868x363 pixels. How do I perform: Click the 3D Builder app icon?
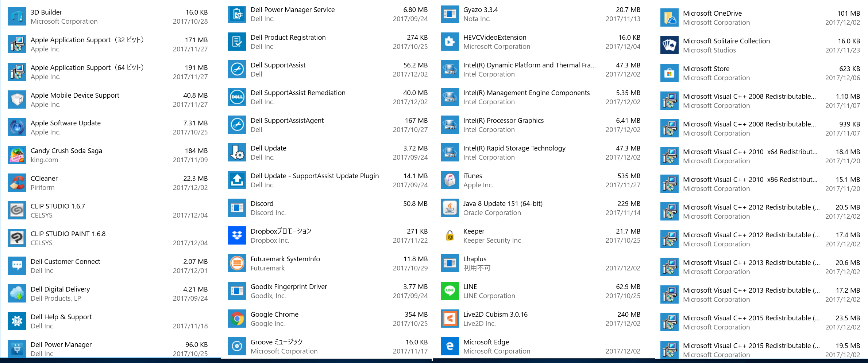[17, 16]
